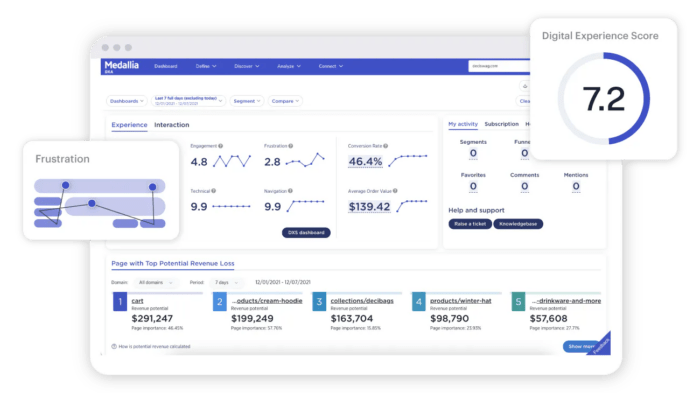Click the 46.4% conversion rate value
The height and width of the screenshot is (393, 700).
(x=365, y=162)
